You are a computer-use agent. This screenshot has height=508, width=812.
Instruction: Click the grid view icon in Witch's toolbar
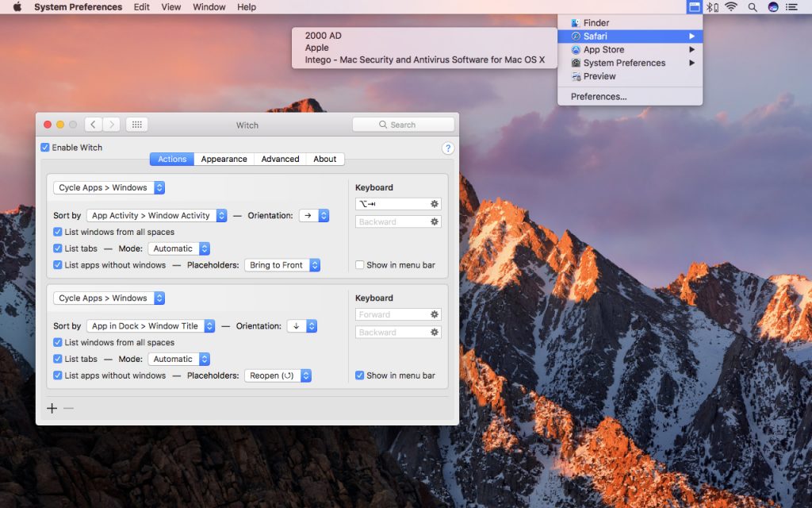(x=136, y=125)
